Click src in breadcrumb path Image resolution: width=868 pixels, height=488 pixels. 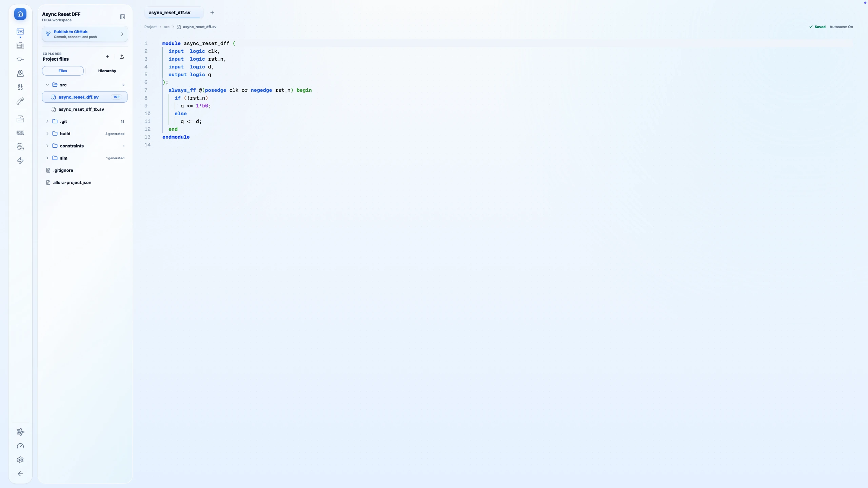pos(167,27)
